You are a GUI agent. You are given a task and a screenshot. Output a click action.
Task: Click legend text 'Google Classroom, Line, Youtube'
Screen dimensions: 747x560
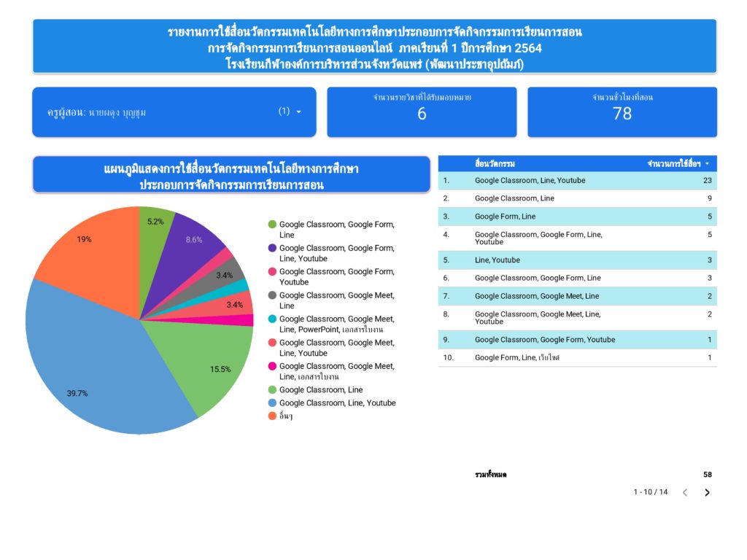tap(337, 402)
